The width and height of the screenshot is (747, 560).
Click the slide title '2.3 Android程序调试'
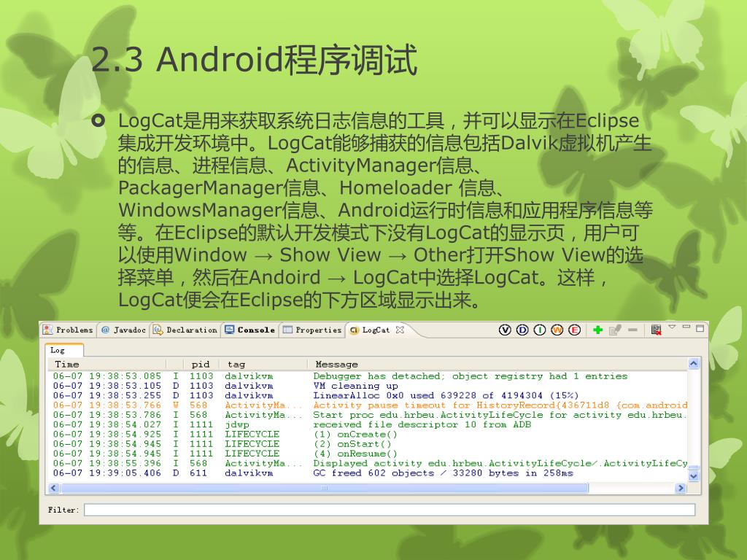tap(255, 60)
